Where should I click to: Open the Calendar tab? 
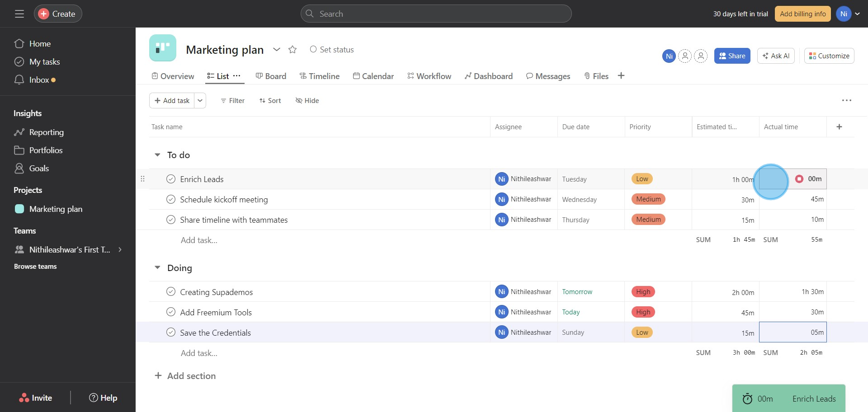[373, 76]
